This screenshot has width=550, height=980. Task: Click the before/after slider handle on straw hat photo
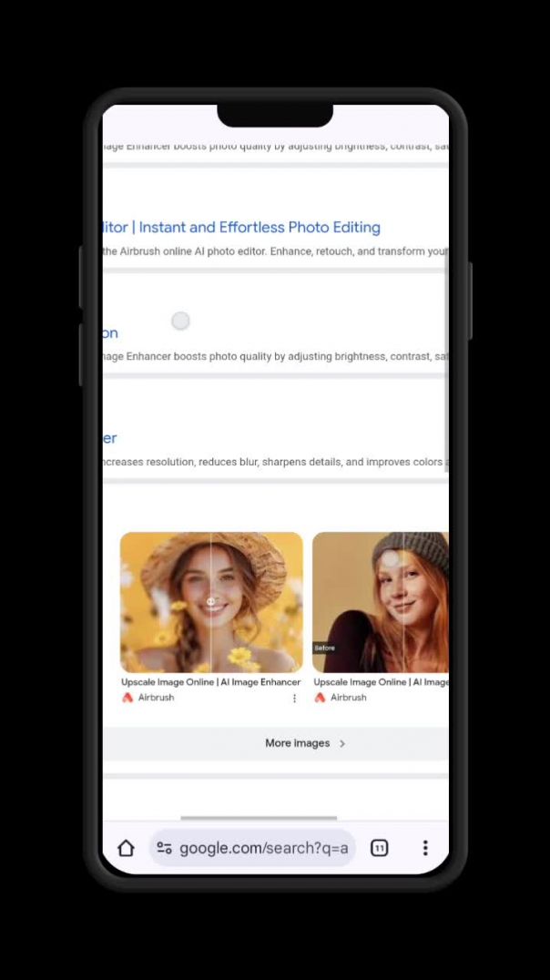click(211, 602)
